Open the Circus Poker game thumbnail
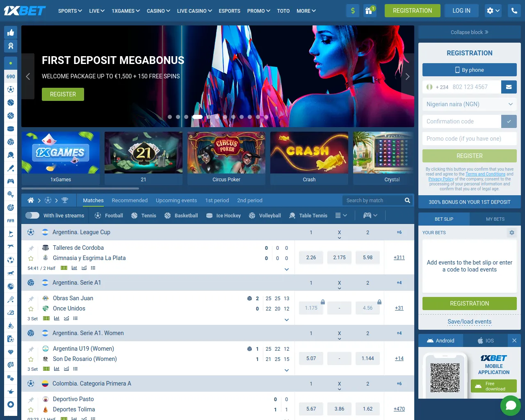The image size is (525, 420). pyautogui.click(x=226, y=158)
